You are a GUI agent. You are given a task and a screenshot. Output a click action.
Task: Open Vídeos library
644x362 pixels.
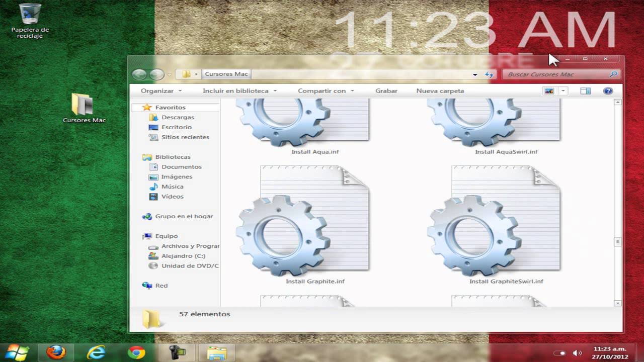pyautogui.click(x=173, y=197)
